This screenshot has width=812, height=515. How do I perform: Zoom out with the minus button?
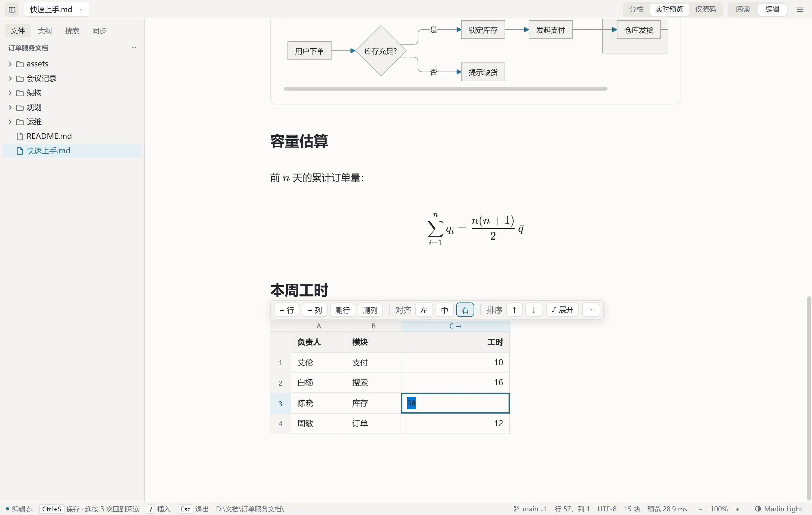(700, 509)
